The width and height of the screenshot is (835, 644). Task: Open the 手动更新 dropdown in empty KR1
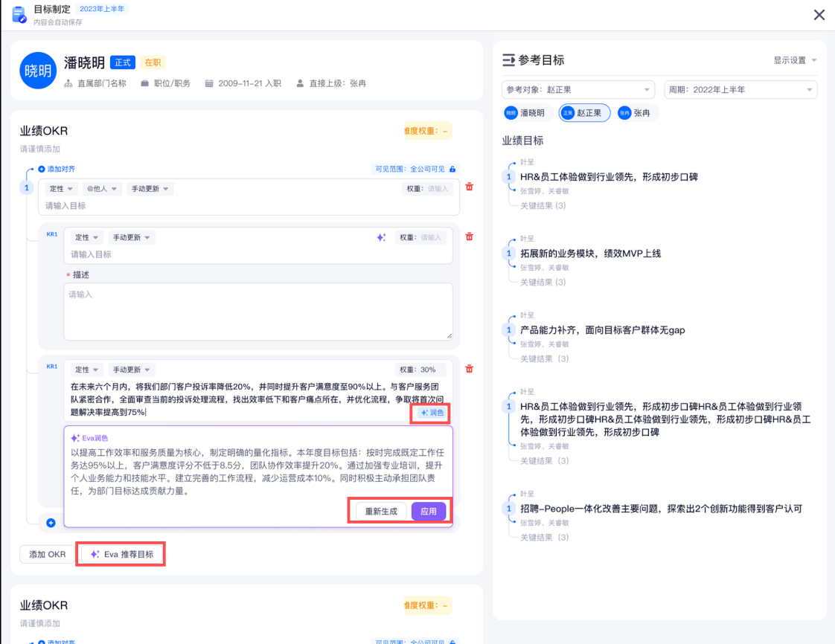click(131, 237)
